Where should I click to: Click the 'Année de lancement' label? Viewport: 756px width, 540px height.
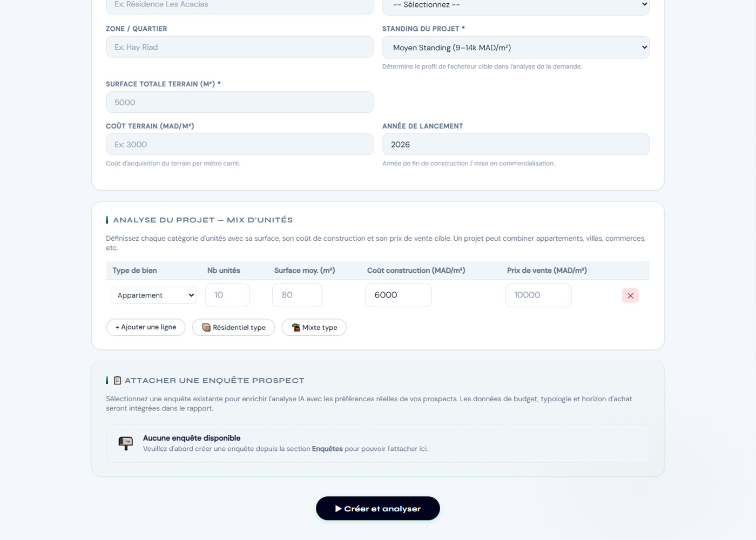tap(423, 126)
